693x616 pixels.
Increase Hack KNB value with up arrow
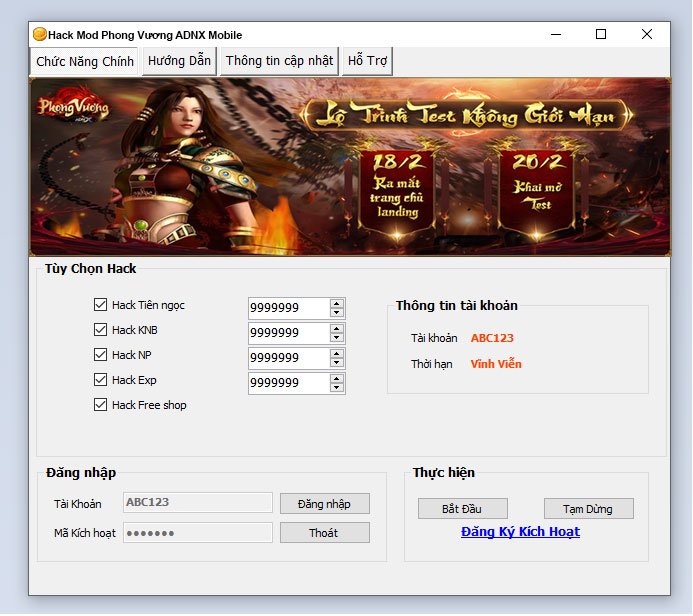click(x=337, y=329)
